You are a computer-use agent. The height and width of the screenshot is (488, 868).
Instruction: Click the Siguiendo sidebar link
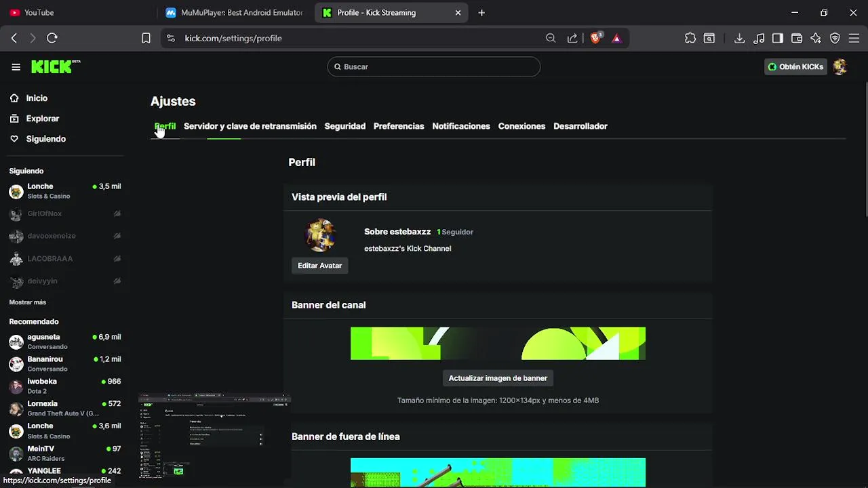click(x=46, y=139)
